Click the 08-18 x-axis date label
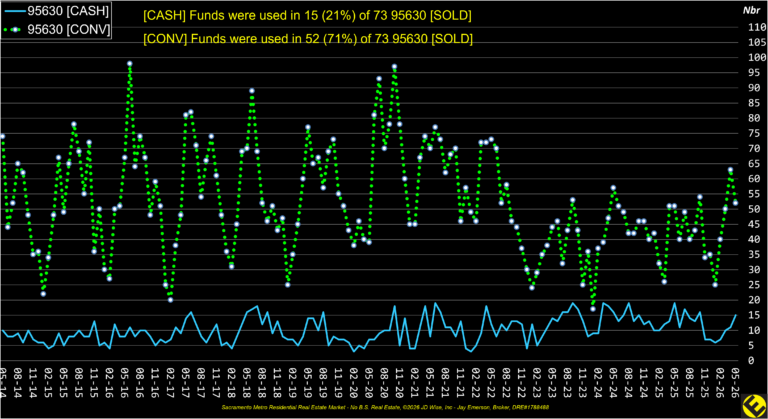Screen dimensions: 768x419 coord(262,383)
